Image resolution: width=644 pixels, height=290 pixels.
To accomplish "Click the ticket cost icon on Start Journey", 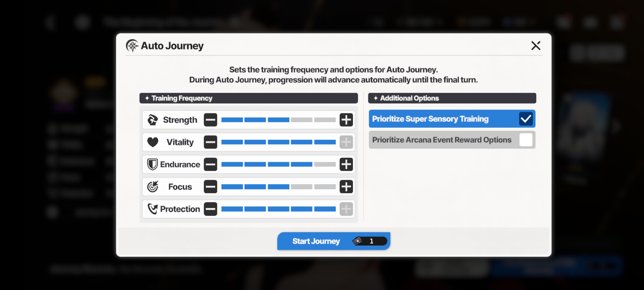I will pos(358,241).
